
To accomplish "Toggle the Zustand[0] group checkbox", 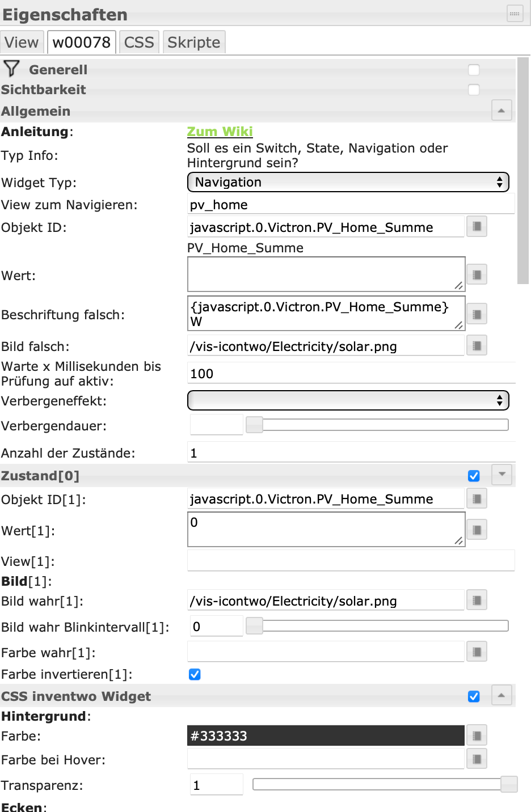I will [474, 476].
